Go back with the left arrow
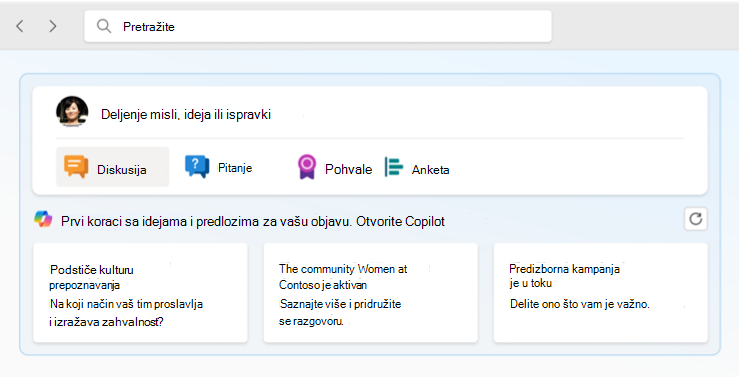 tap(19, 26)
